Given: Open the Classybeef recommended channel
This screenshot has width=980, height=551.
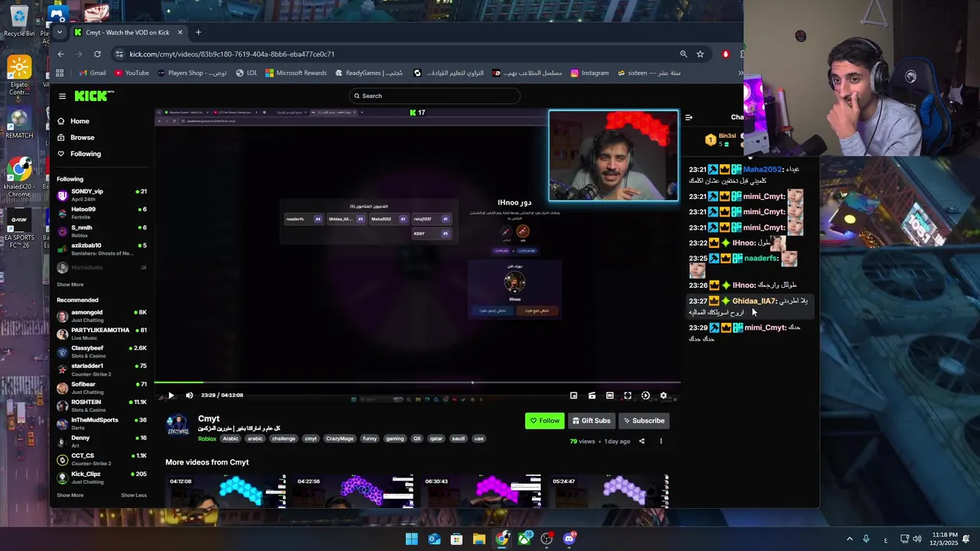Looking at the screenshot, I should [102, 352].
